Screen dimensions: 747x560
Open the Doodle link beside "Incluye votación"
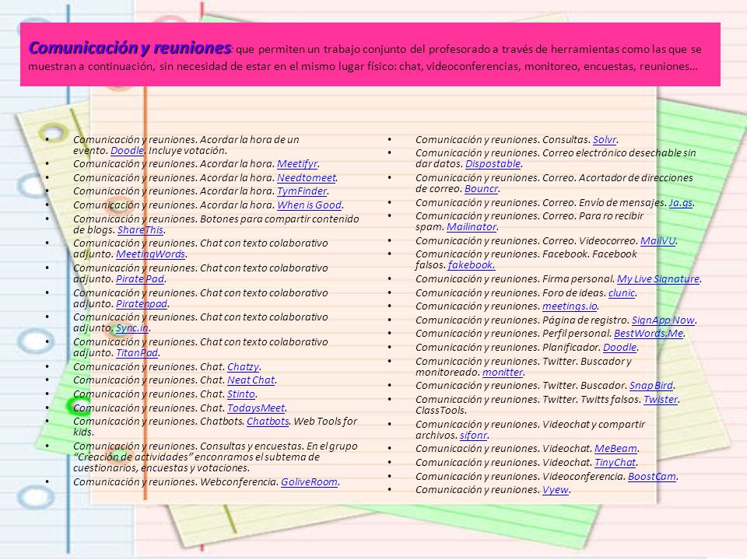coord(127,150)
